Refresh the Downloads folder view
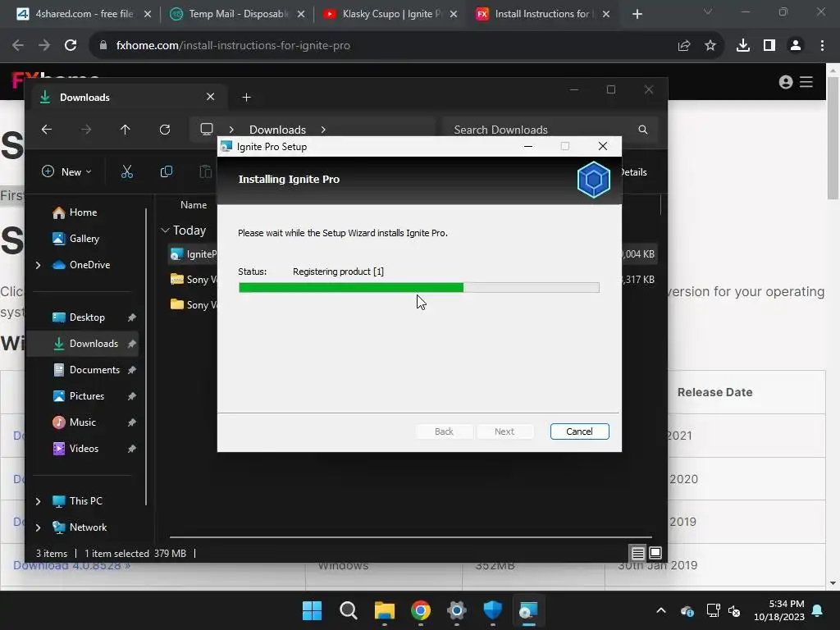This screenshot has width=840, height=630. [164, 129]
